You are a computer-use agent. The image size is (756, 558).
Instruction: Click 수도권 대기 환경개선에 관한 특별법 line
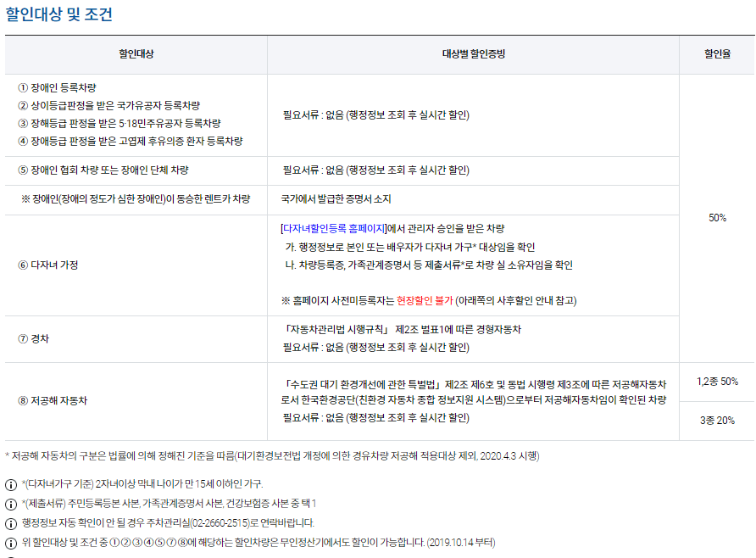click(x=475, y=385)
